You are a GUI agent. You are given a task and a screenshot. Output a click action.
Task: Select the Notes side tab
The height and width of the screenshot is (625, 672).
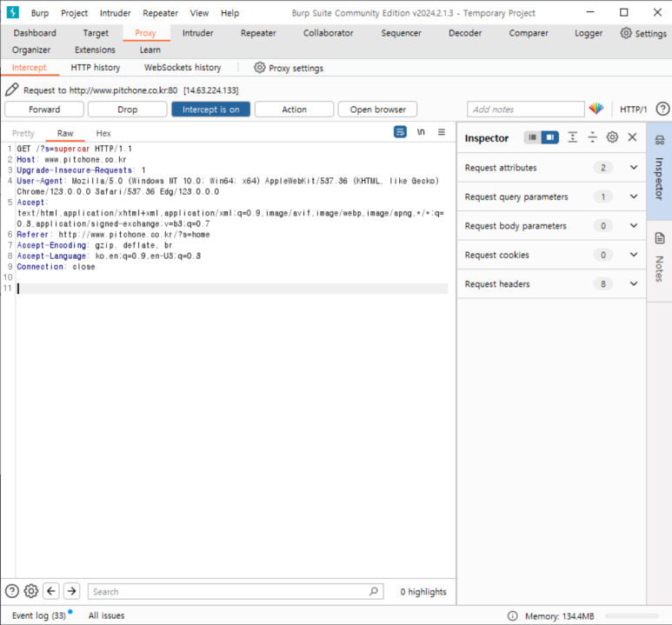(x=659, y=261)
